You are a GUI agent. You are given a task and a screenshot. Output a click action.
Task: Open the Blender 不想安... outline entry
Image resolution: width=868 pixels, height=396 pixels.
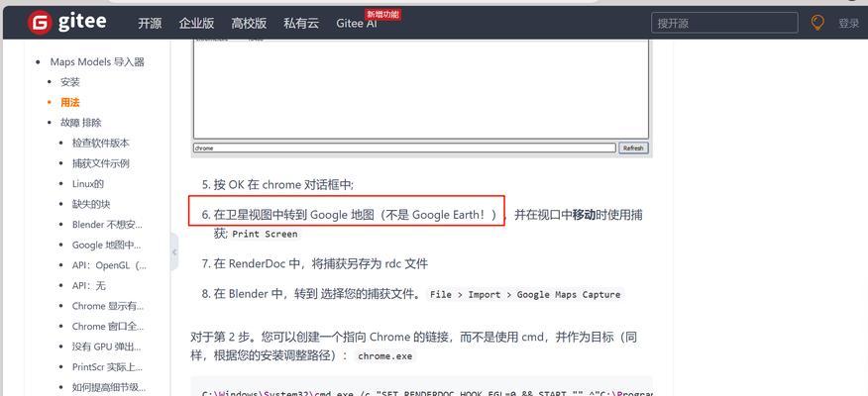pos(107,225)
